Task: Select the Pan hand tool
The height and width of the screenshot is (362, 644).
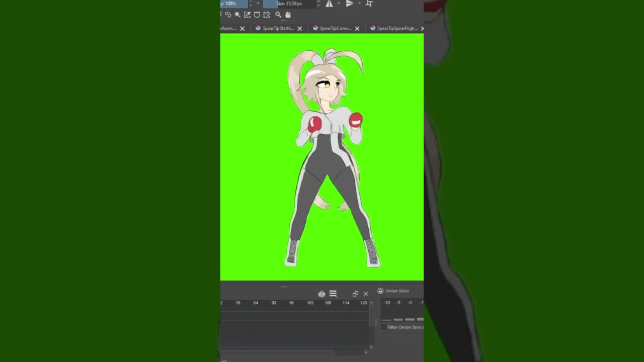Action: tap(288, 15)
